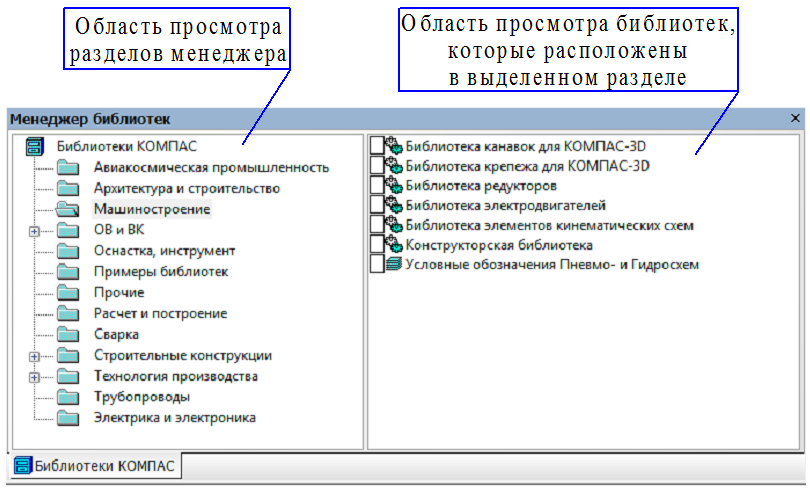Screen dimensions: 810x489
Task: Click the Расчет и построение folder icon
Action: [x=68, y=313]
